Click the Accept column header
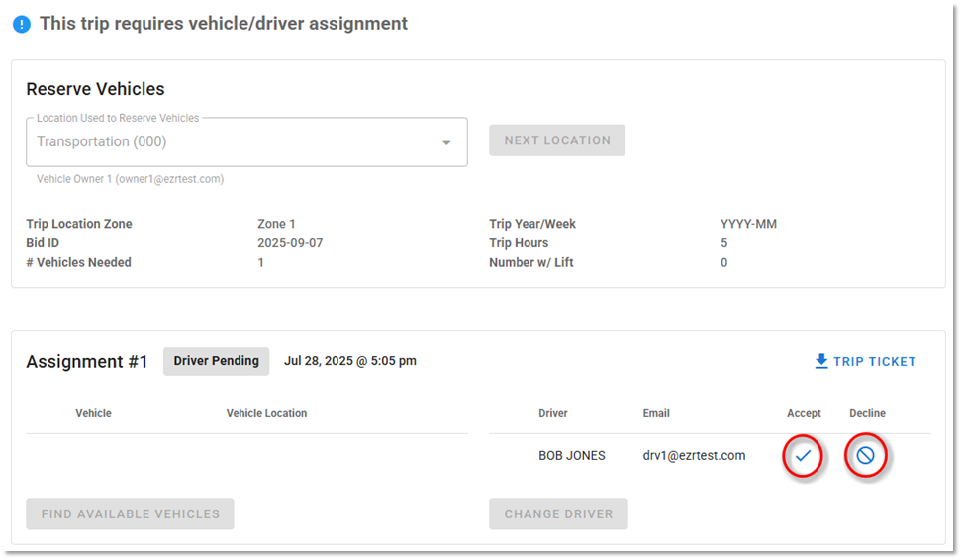The image size is (962, 560). pyautogui.click(x=804, y=413)
